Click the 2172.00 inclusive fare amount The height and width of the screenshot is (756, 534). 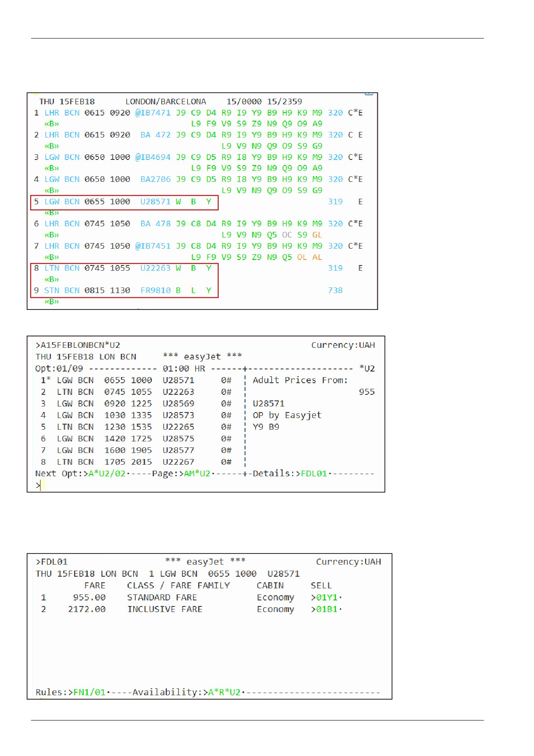[x=87, y=609]
